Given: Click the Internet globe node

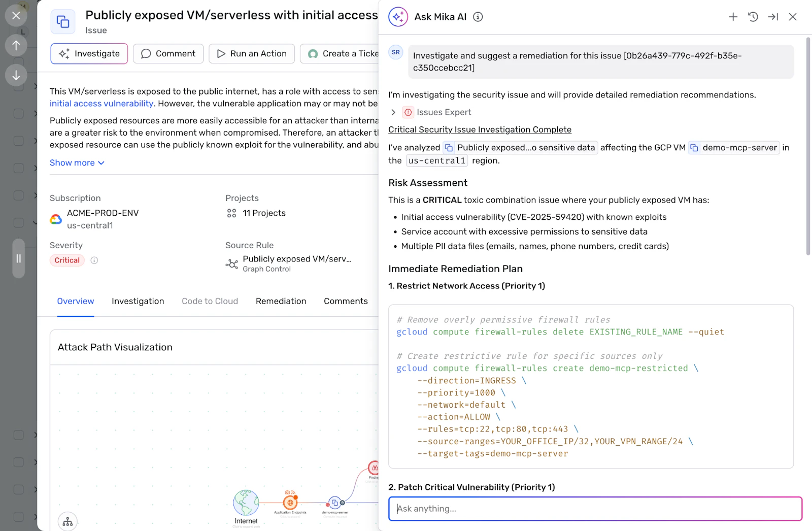Looking at the screenshot, I should 246,503.
